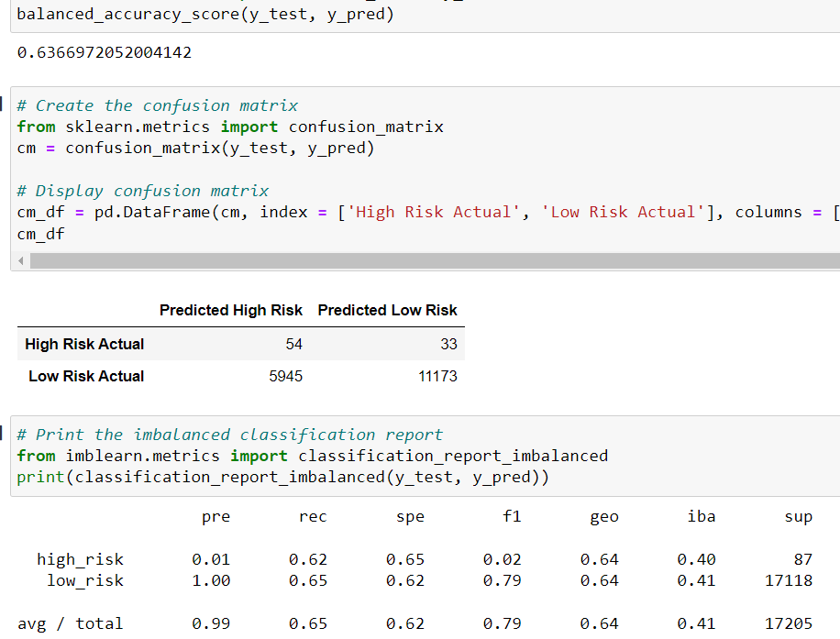Click the 'High Risk Actual' row label
This screenshot has height=639, width=840.
[x=84, y=344]
